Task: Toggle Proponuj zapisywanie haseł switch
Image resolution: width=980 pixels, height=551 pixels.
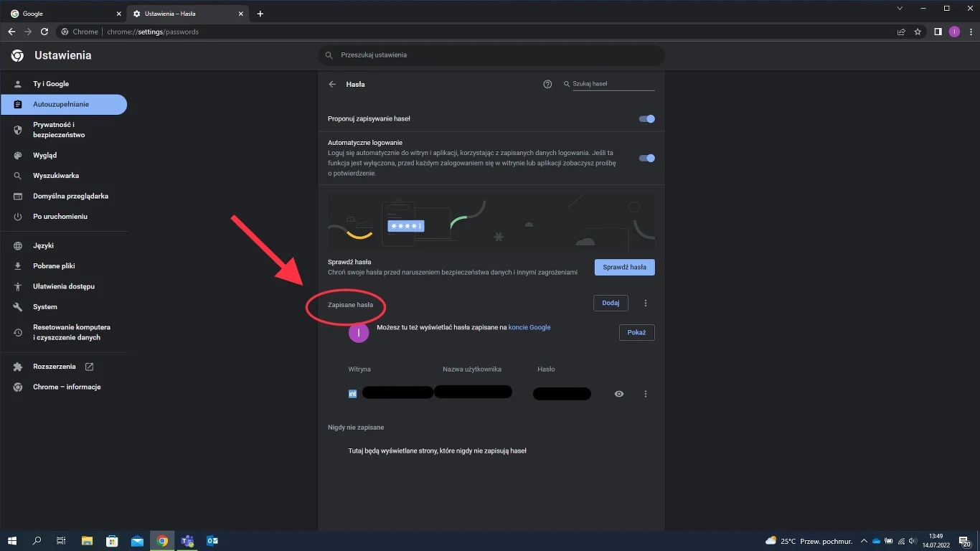Action: click(646, 119)
